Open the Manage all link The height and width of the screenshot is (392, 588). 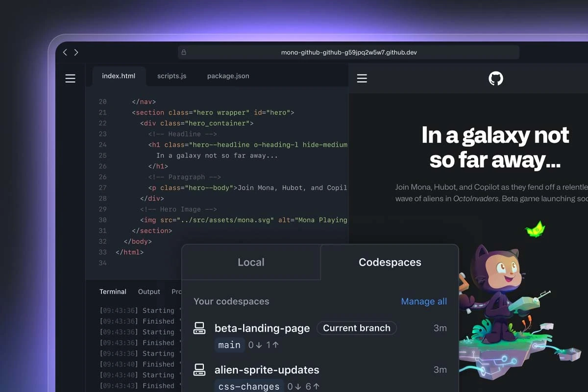(x=424, y=301)
